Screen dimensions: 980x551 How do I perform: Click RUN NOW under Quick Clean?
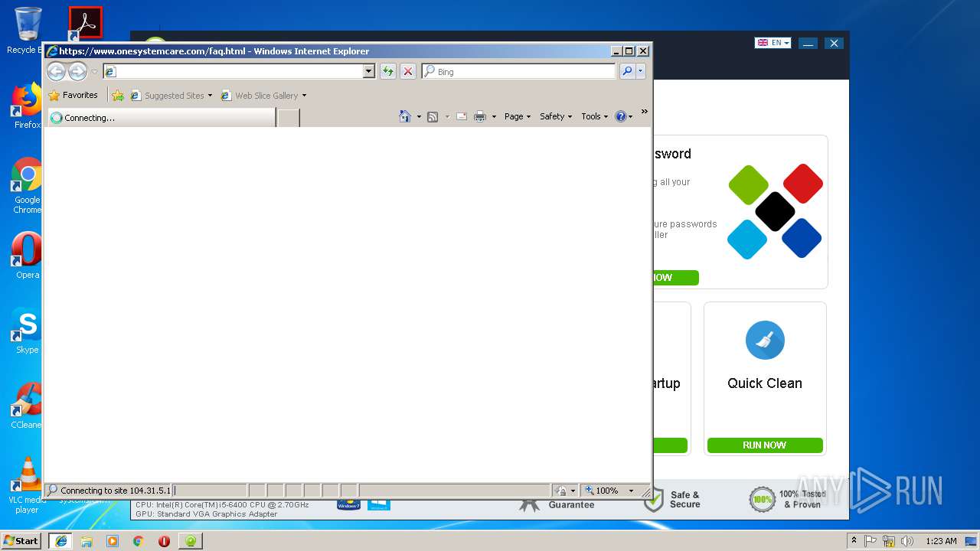[x=765, y=445]
